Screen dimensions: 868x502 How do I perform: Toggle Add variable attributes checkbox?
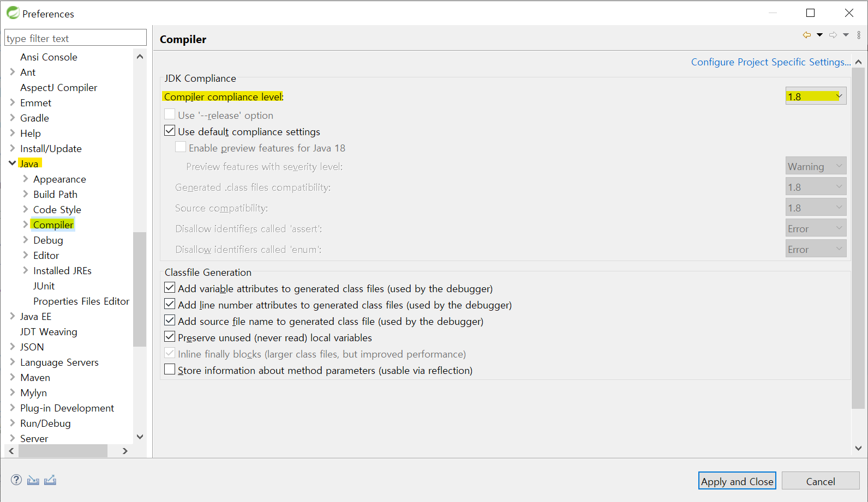pyautogui.click(x=170, y=288)
